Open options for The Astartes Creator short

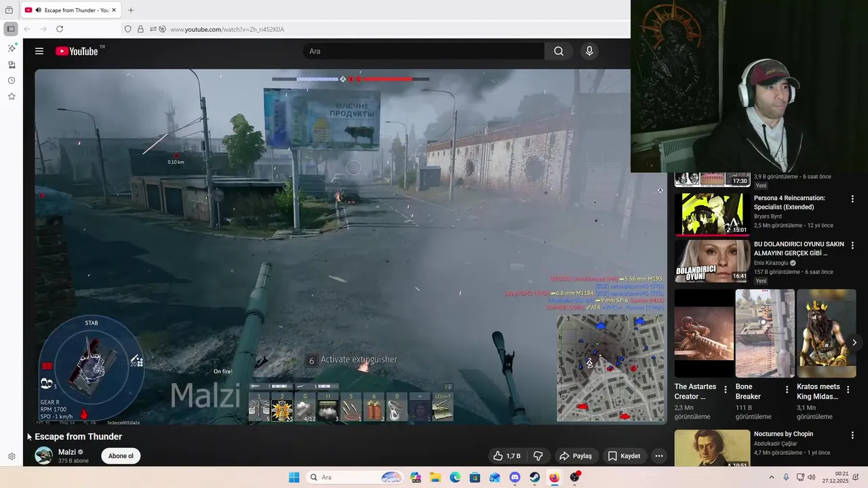pos(726,389)
